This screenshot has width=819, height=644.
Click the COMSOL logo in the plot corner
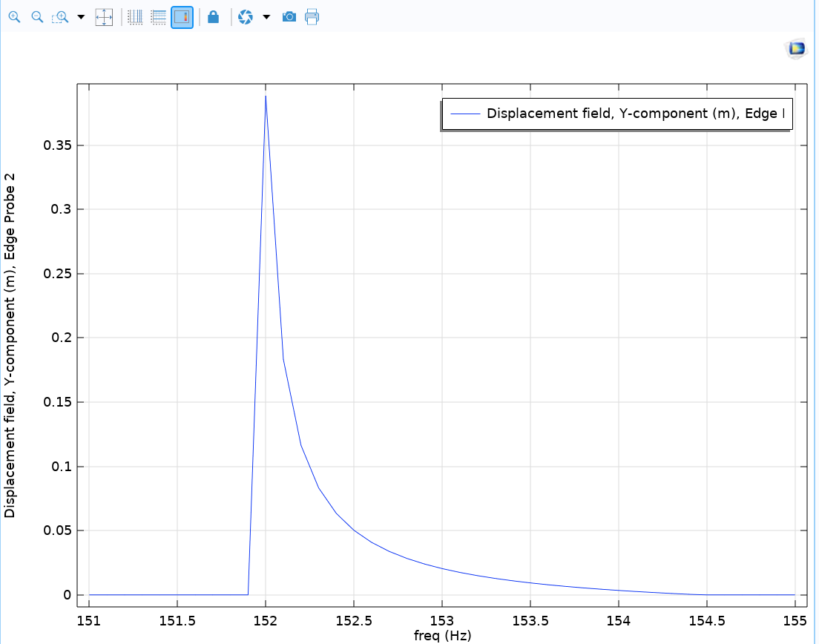(796, 49)
